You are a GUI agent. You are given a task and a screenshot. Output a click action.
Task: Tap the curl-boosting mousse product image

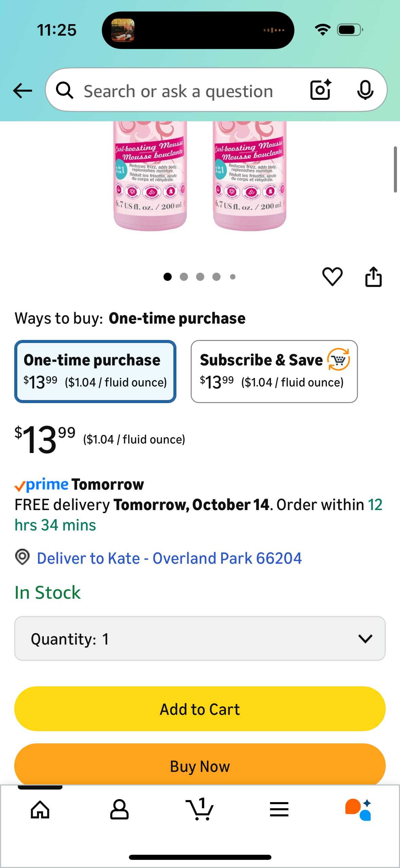[200, 177]
